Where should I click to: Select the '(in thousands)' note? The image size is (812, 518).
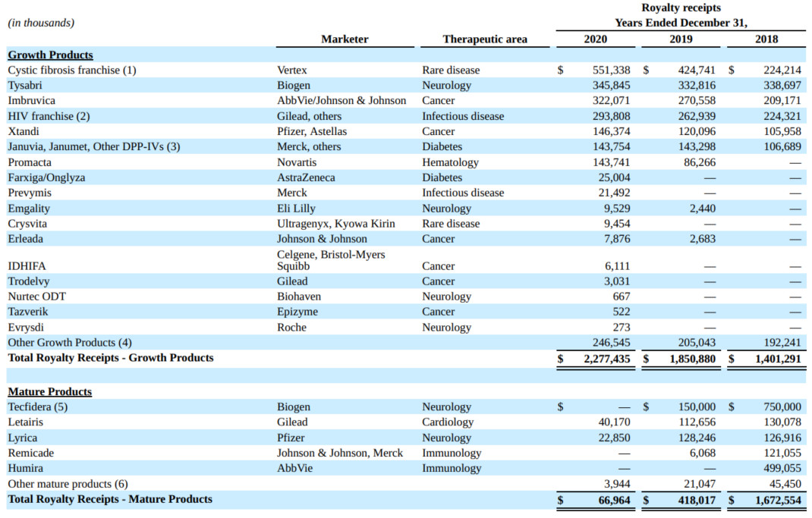coord(42,23)
